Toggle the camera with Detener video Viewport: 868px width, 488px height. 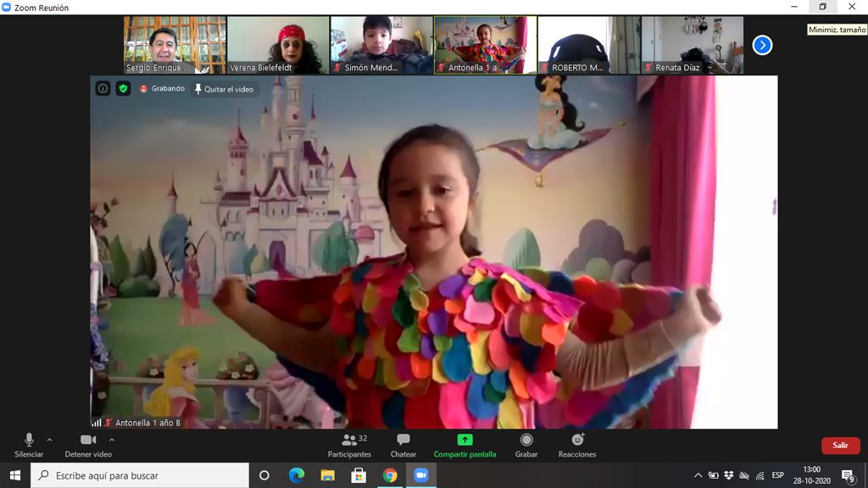88,445
